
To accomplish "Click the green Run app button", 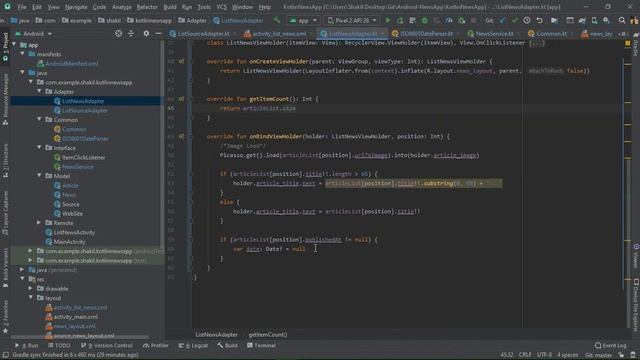I will click(x=388, y=20).
